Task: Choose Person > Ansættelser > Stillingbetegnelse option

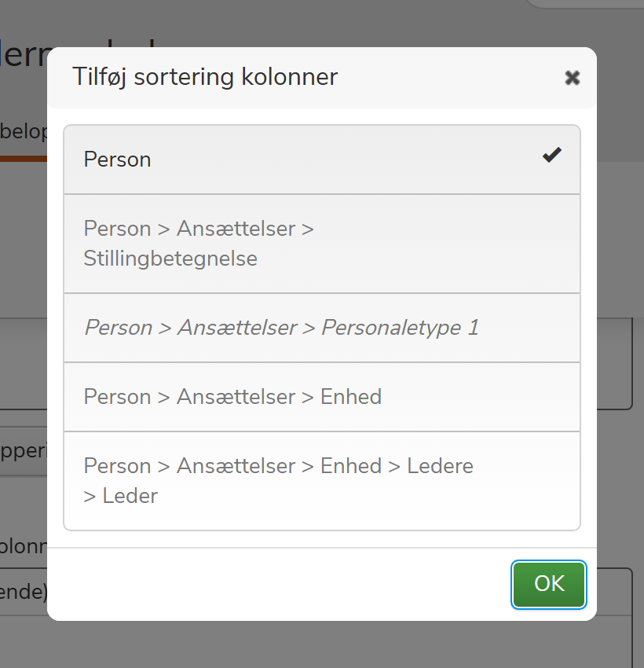Action: click(322, 244)
